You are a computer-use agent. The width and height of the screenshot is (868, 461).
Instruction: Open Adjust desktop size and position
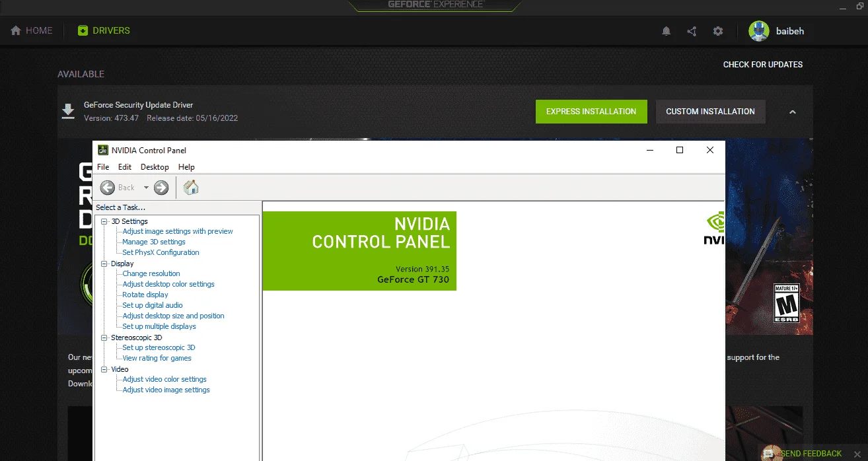173,316
